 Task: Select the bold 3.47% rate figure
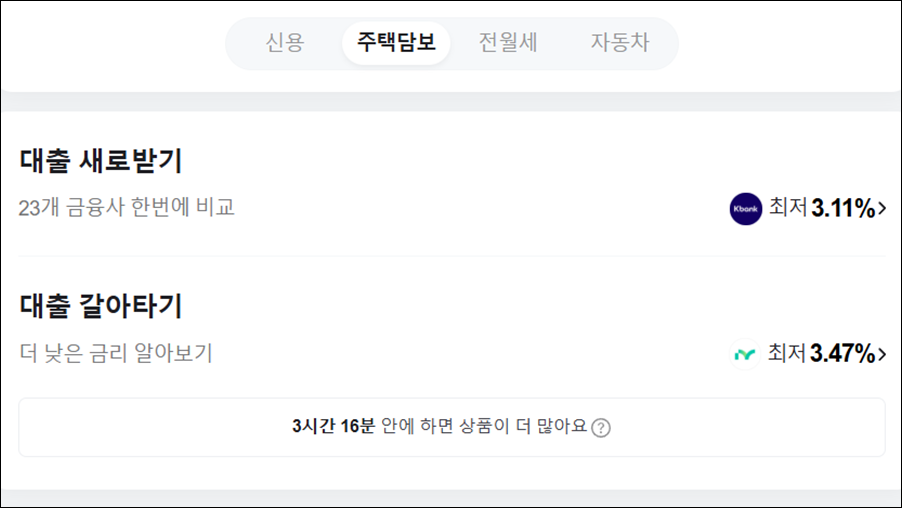(843, 354)
